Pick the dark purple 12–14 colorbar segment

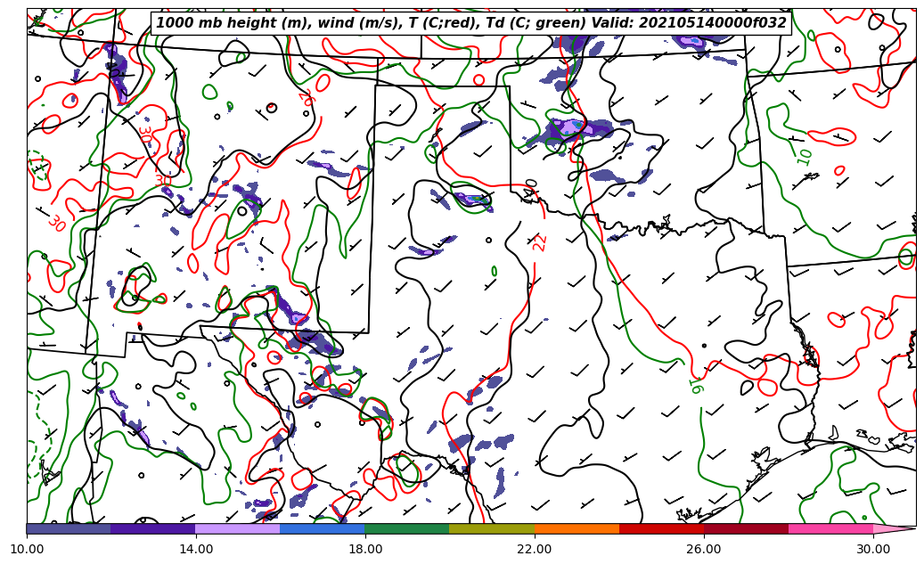[x=153, y=528]
